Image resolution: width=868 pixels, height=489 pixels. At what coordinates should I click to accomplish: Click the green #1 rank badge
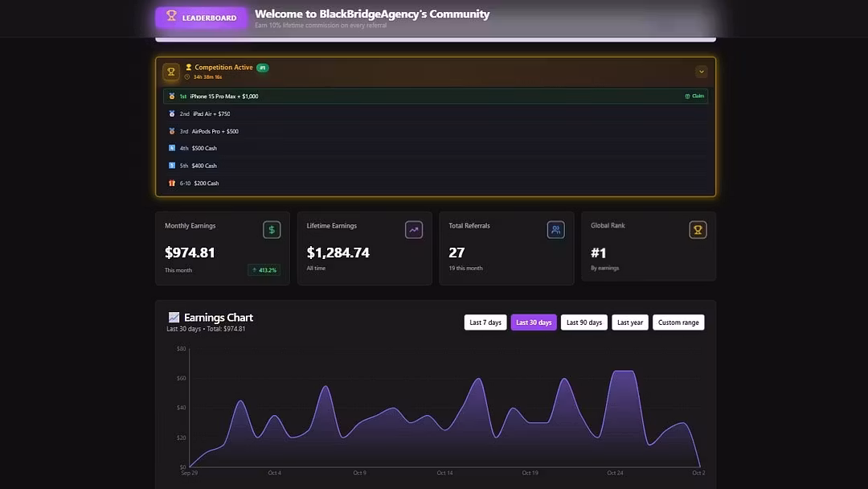263,68
